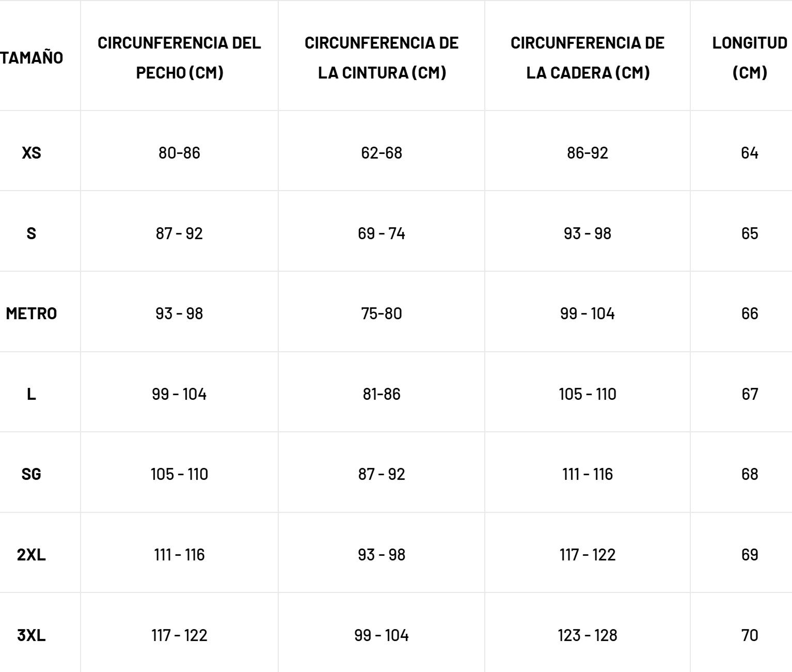This screenshot has height=672, width=792.
Task: Click the XS hip value 86-92
Action: tap(588, 153)
